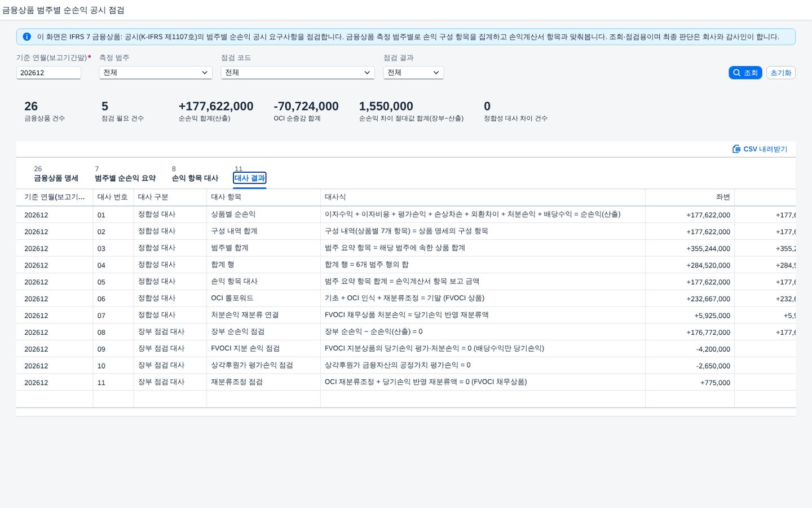Open the 점검 결과 dropdown

413,72
